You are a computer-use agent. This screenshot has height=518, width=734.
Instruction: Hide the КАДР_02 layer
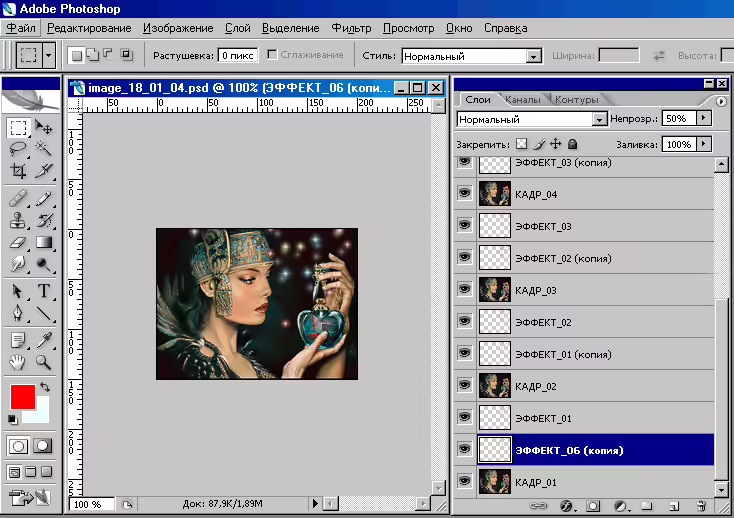click(x=464, y=385)
